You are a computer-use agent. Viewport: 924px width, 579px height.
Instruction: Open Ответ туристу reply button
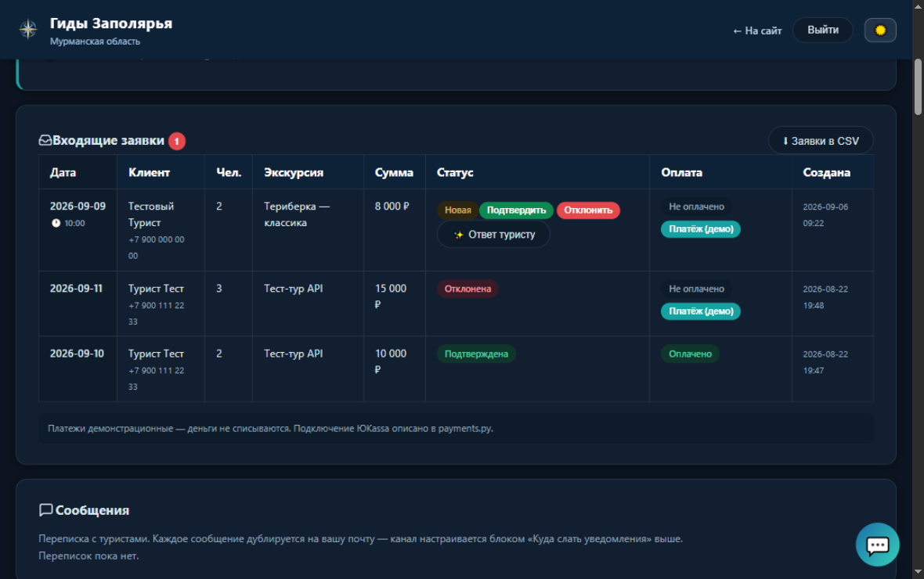tap(494, 235)
